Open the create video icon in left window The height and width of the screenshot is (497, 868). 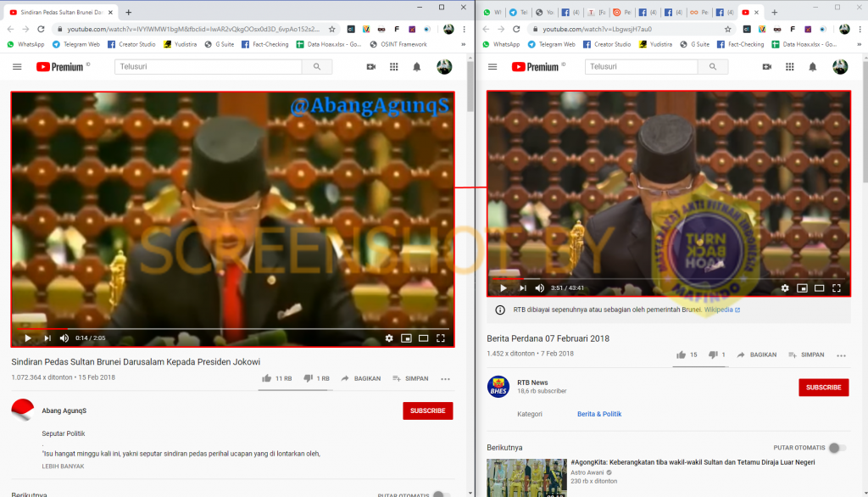click(371, 66)
